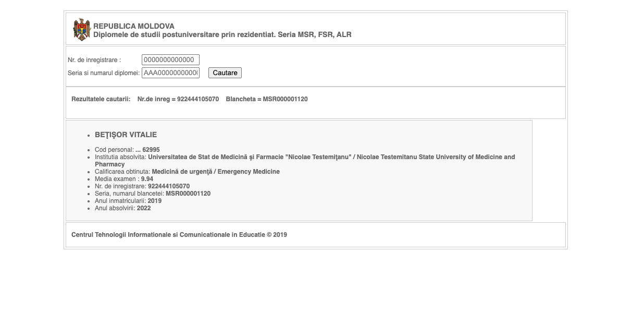Click the Diplomele de studii postuniversitare subtitle
The width and height of the screenshot is (644, 313).
(x=222, y=35)
